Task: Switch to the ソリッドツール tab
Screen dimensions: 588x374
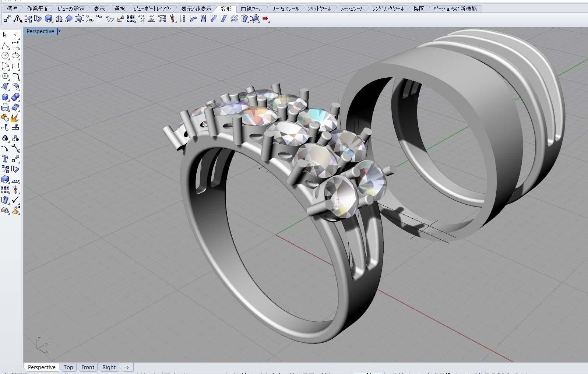Action: (319, 8)
